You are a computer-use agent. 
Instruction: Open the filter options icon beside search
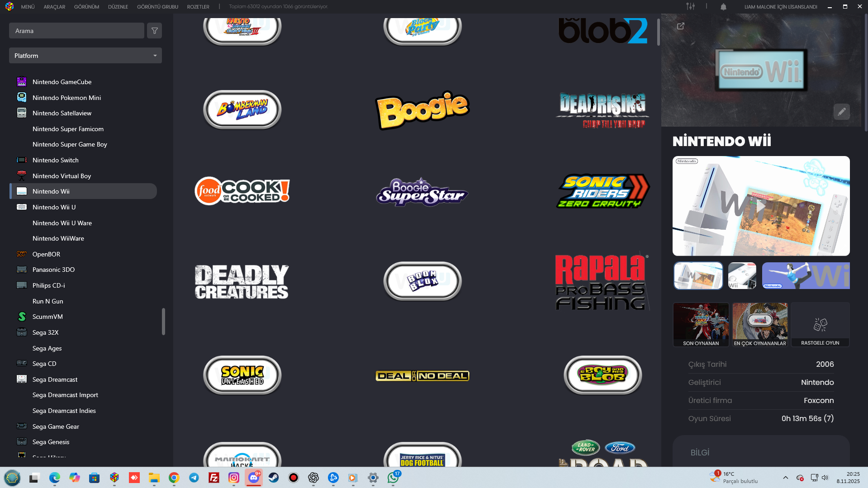point(154,31)
